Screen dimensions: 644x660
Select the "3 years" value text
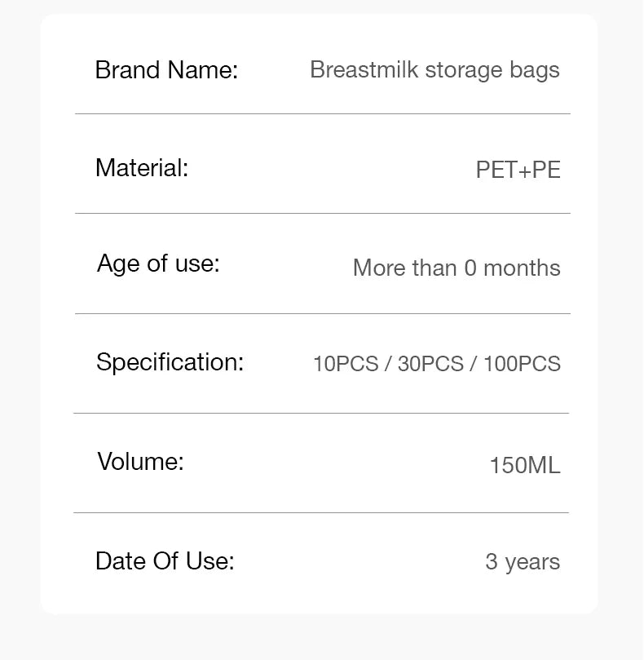coord(523,562)
